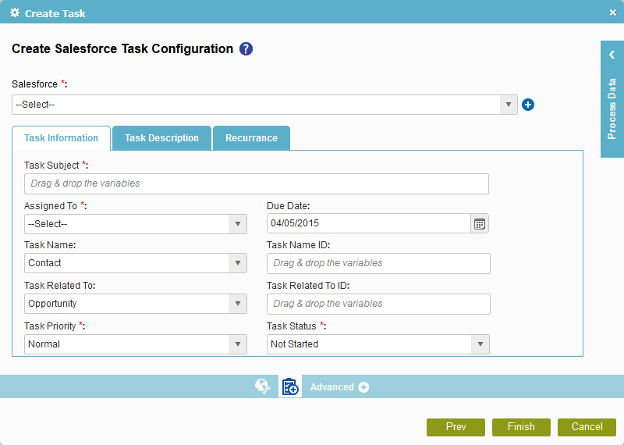Open the Task Status Not Started dropdown

tap(378, 344)
